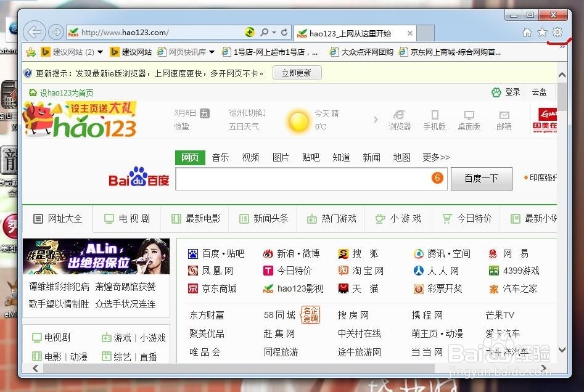Click the vertical scrollbar down arrow
The image size is (584, 392).
[562, 349]
